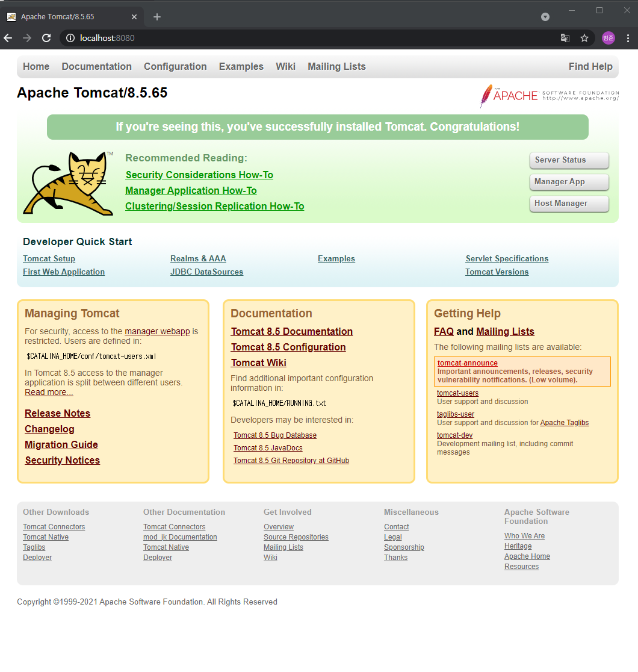Image resolution: width=638 pixels, height=672 pixels.
Task: Open mod_jk Documentation footer link
Action: (180, 537)
